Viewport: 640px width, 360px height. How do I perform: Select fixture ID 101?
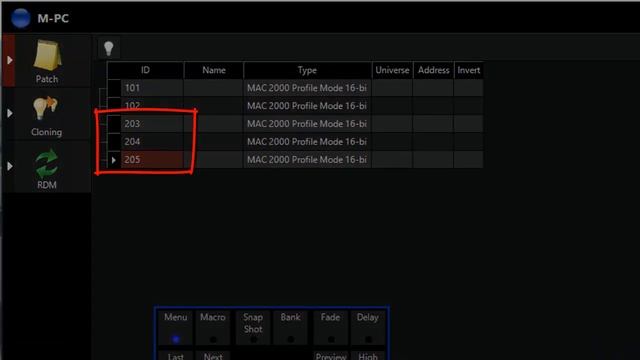[x=152, y=88]
